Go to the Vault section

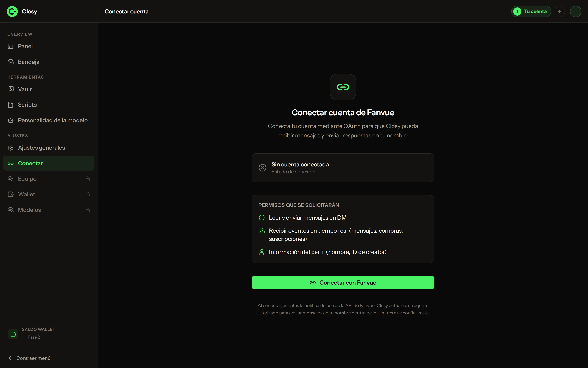pos(49,89)
